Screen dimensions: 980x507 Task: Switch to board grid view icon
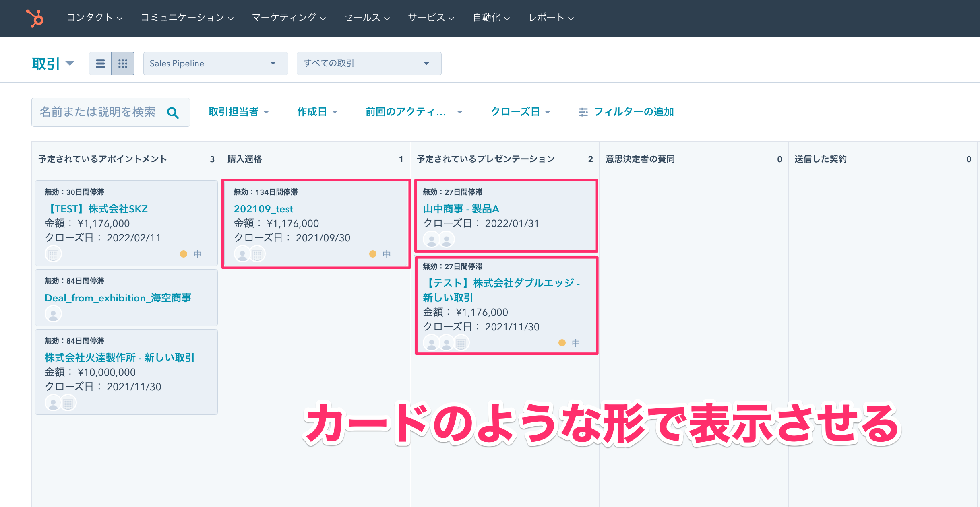(x=123, y=64)
